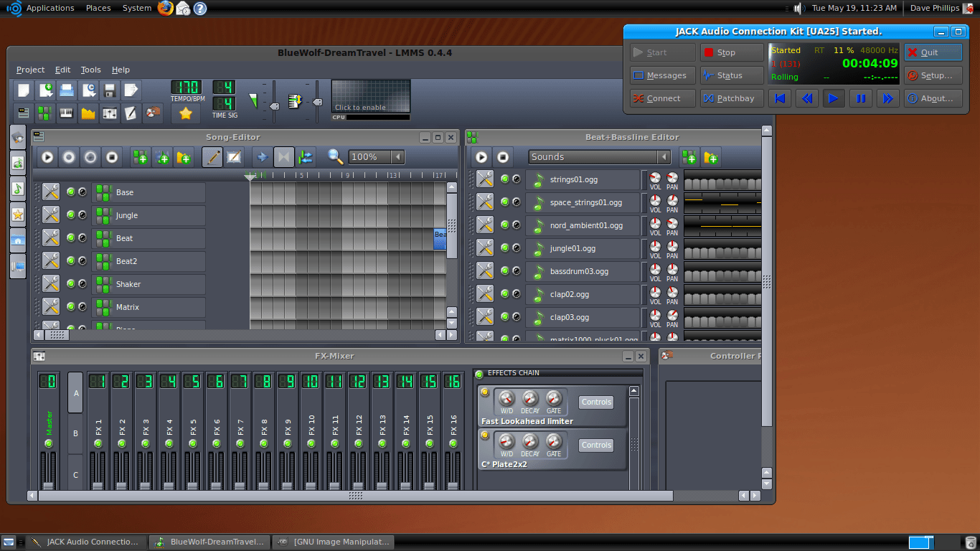Collapse the Effects Chain expander in FX Mixer

479,373
